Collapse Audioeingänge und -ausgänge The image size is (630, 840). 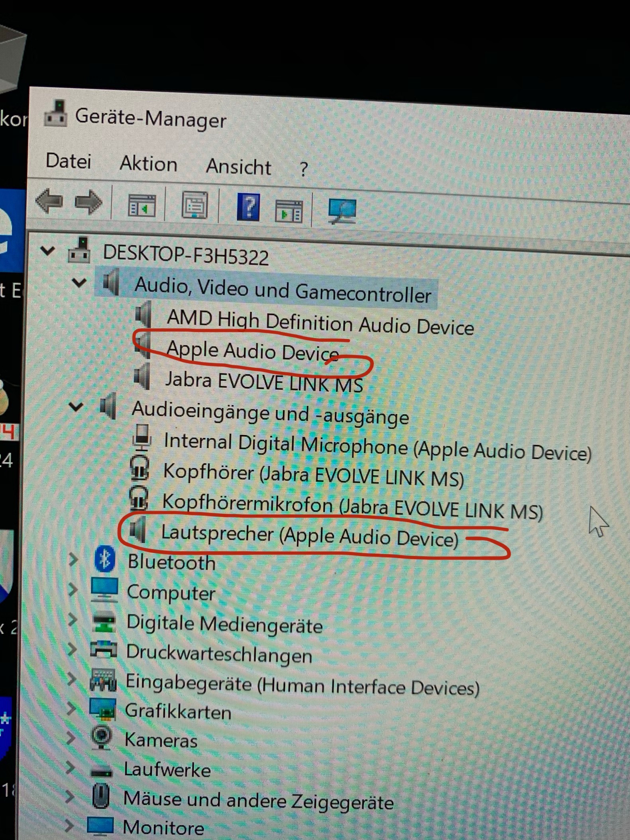click(x=76, y=407)
